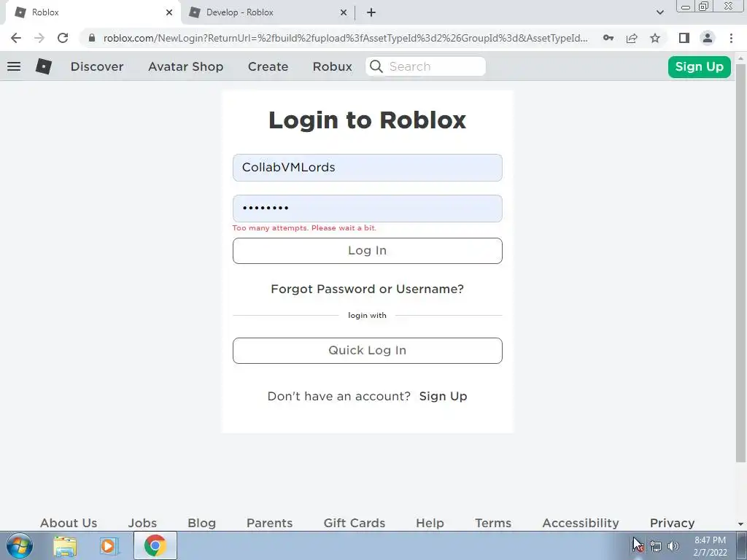Open saved passwords key icon
Screen dimensions: 747x560
(x=608, y=38)
